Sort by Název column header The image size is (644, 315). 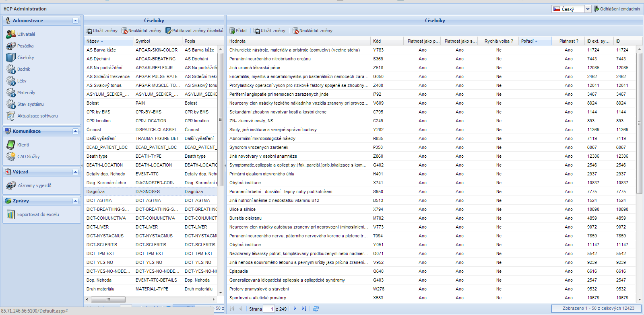point(108,41)
